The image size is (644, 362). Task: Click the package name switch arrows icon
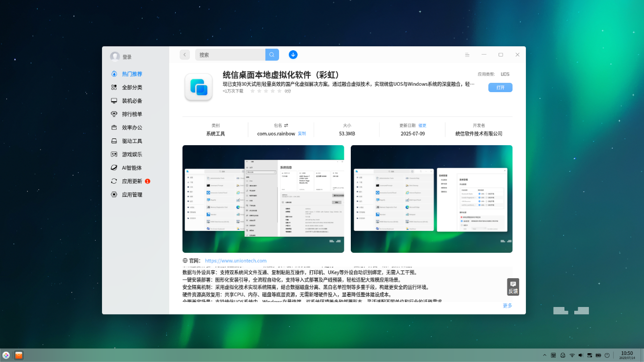286,125
